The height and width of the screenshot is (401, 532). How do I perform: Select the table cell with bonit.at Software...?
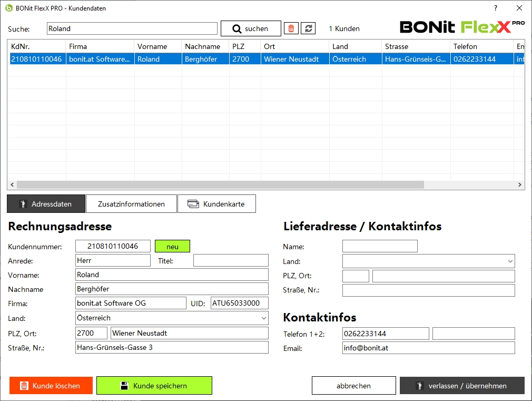click(100, 59)
